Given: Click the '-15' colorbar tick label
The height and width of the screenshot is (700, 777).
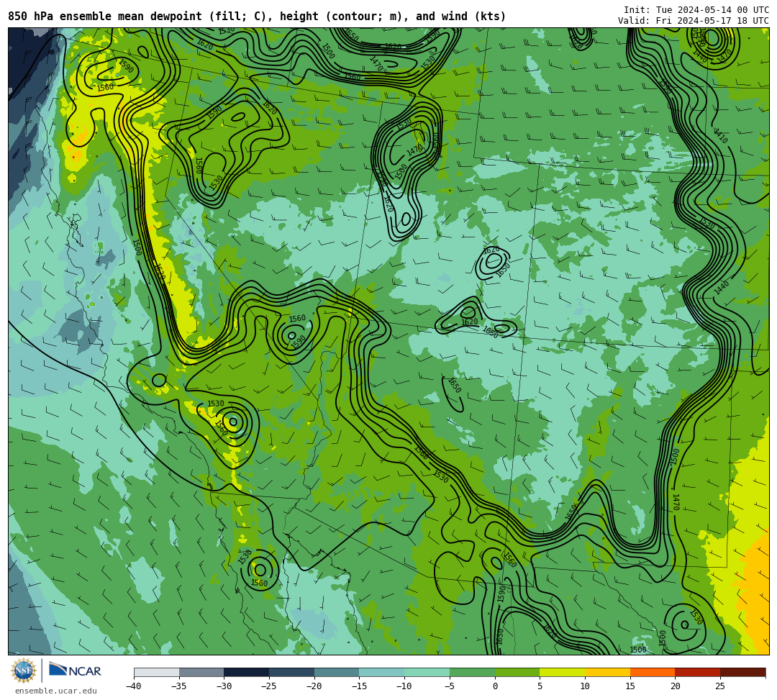Looking at the screenshot, I should 359,686.
